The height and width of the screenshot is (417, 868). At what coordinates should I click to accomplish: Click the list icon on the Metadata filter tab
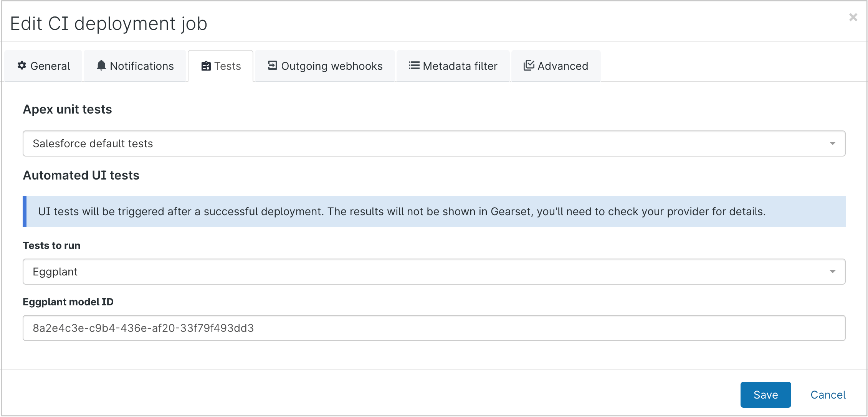point(413,66)
